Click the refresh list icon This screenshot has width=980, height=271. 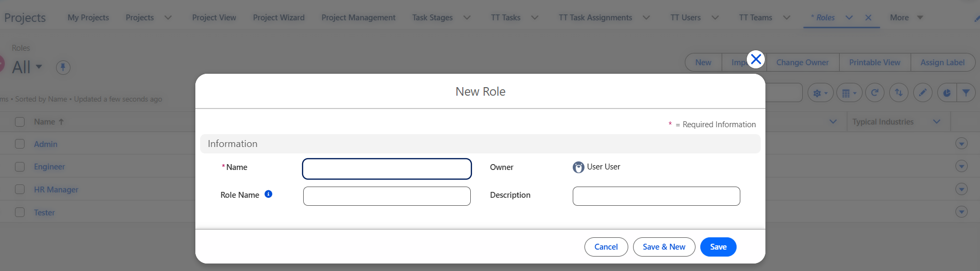pos(875,93)
